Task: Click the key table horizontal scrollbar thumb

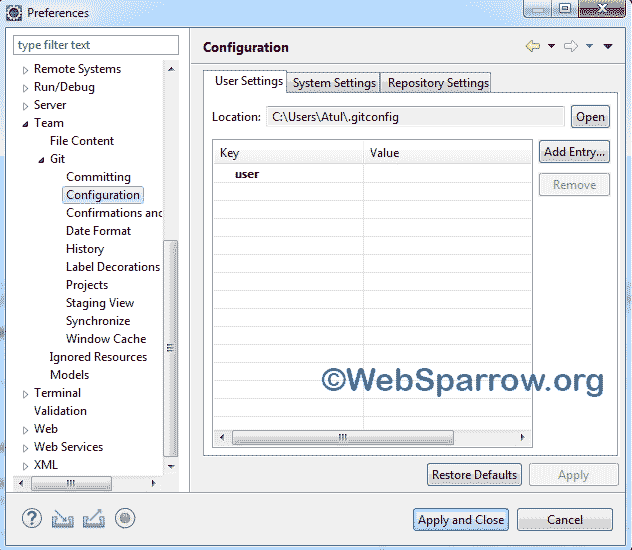Action: tap(343, 437)
